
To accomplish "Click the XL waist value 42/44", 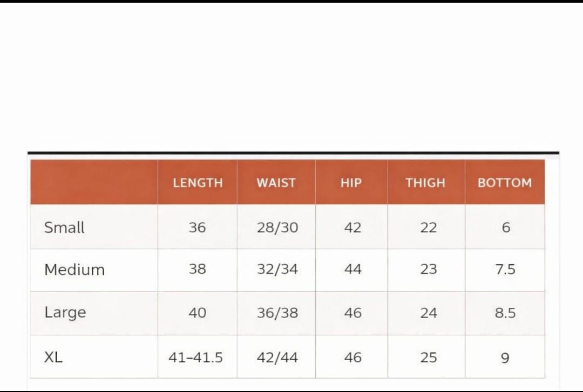I will [x=277, y=357].
